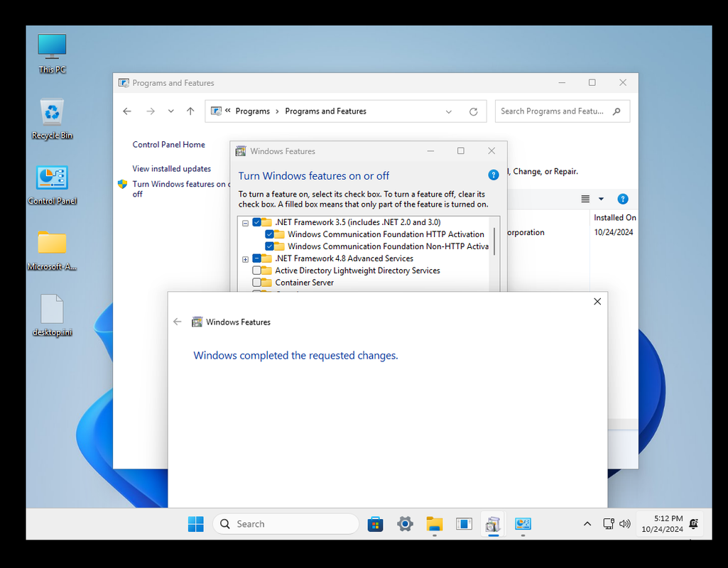Click the Search Programs and Features box
728x568 pixels.
563,111
